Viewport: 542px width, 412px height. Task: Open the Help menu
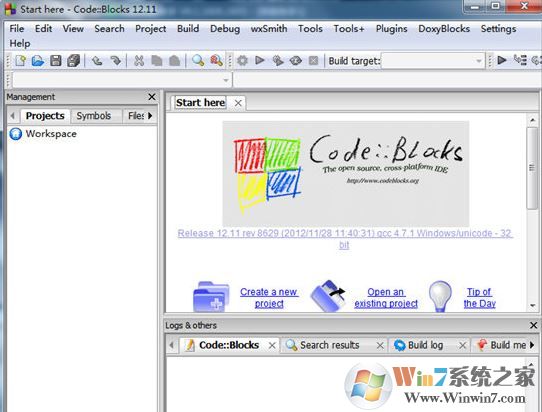point(20,44)
